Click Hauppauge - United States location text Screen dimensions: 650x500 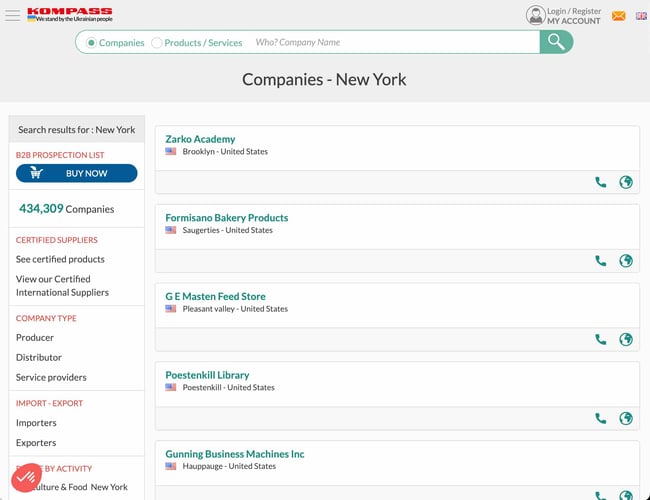[229, 466]
